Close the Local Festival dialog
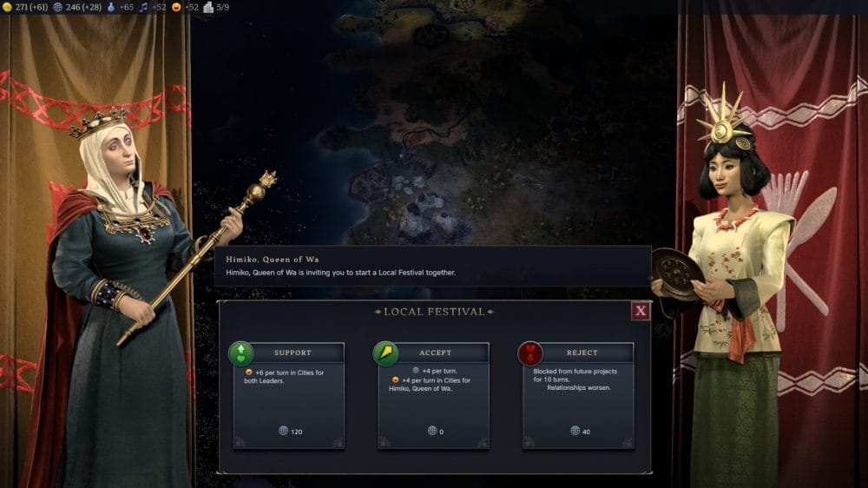 coord(641,311)
